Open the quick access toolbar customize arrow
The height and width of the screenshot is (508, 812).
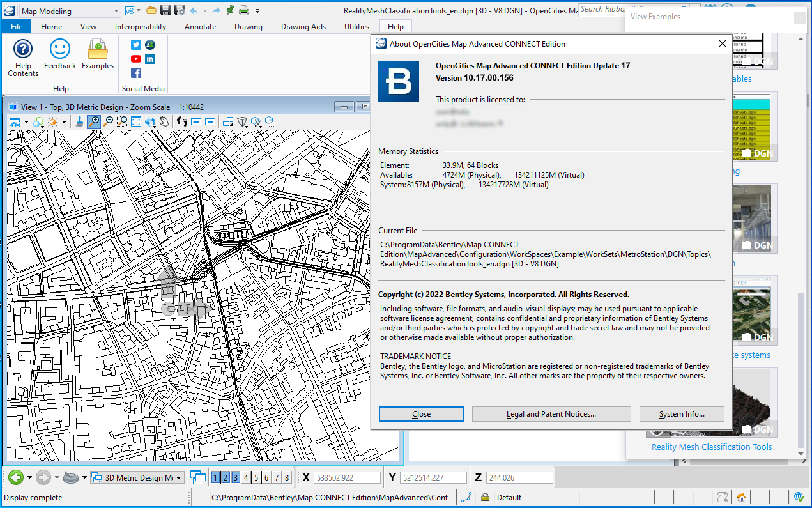pyautogui.click(x=258, y=11)
